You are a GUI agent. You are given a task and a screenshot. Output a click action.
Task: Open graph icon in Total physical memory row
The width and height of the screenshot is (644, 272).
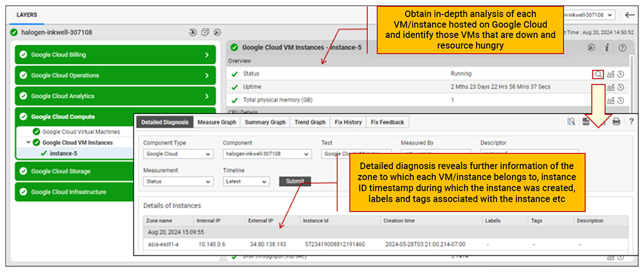pyautogui.click(x=611, y=100)
